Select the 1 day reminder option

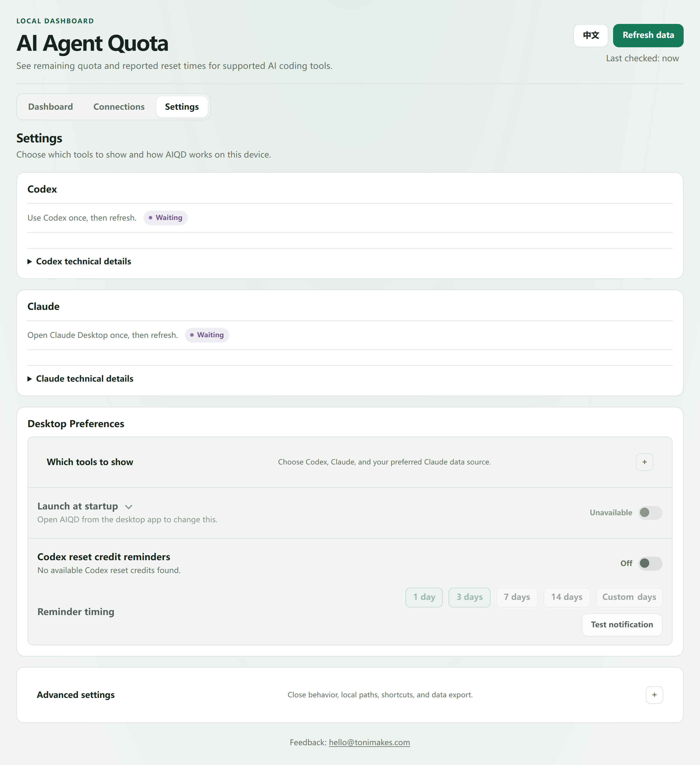(424, 597)
